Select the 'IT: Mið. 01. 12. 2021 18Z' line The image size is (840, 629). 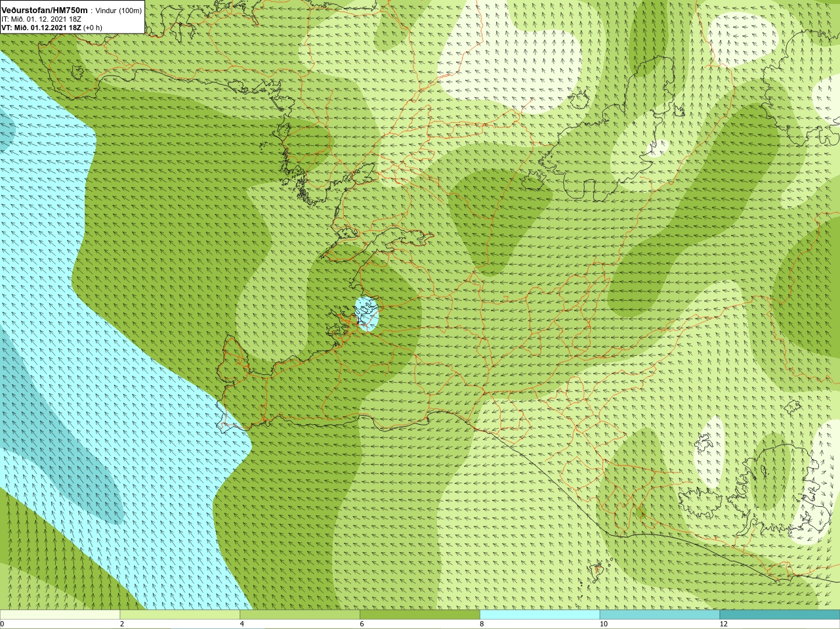(x=41, y=19)
